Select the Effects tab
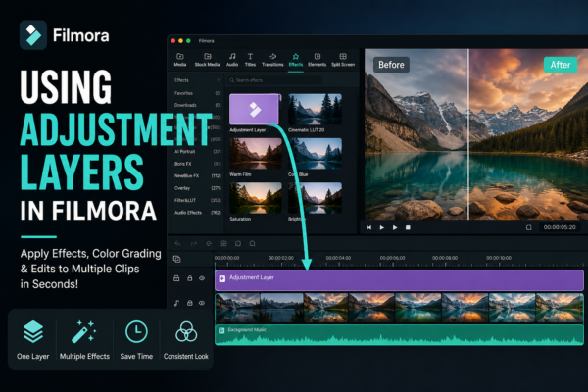The height and width of the screenshot is (392, 588). click(x=296, y=60)
